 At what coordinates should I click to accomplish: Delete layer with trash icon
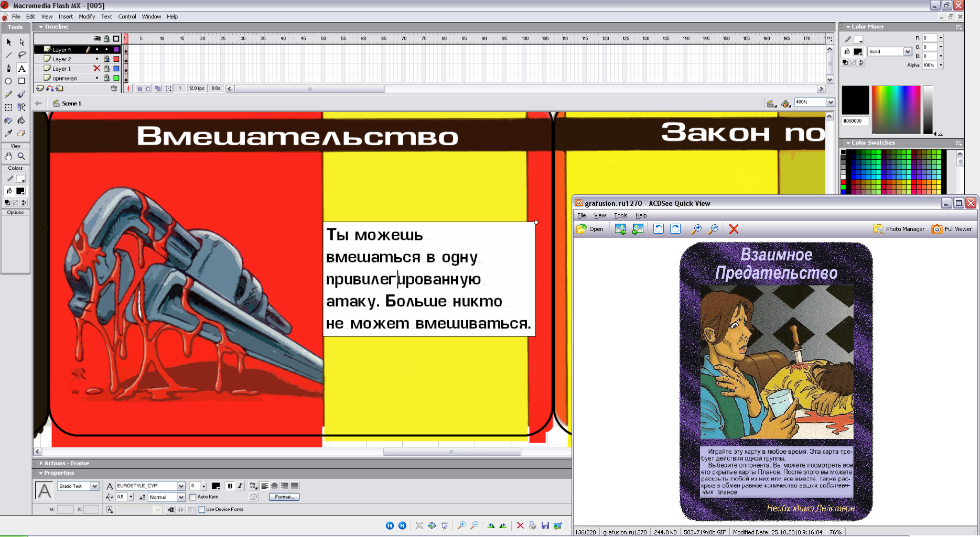click(114, 89)
